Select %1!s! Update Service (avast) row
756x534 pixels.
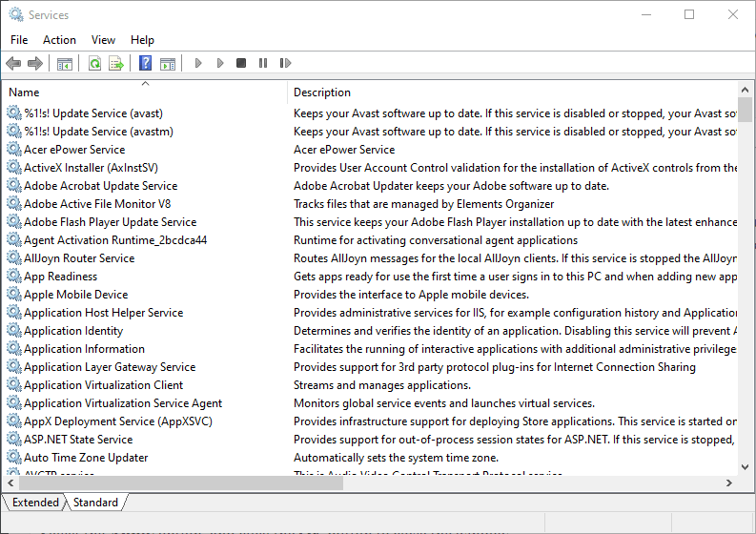coord(370,113)
